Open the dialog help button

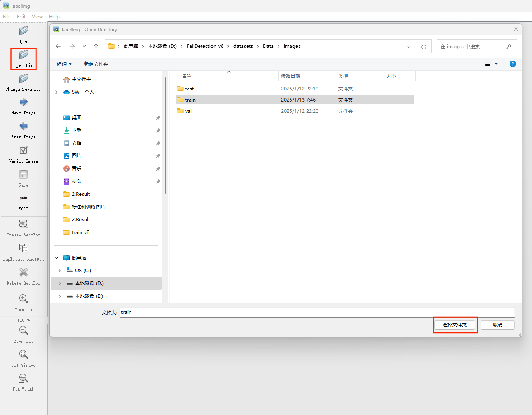point(513,64)
